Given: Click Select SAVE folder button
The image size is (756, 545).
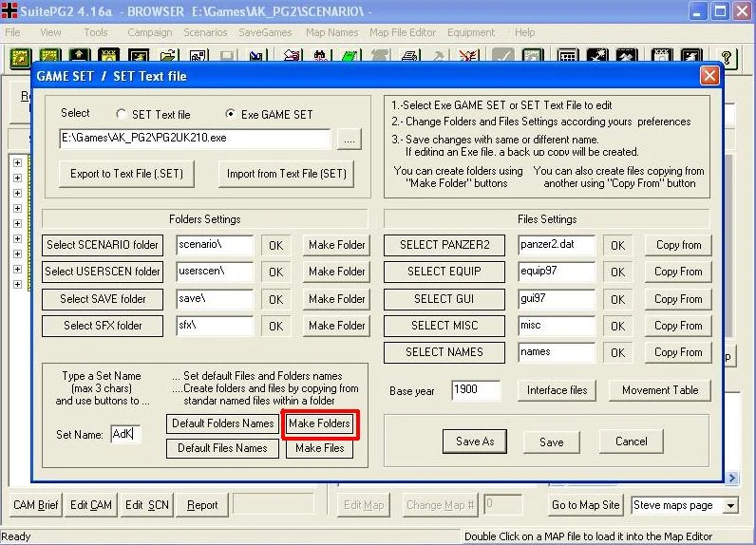Looking at the screenshot, I should click(x=103, y=299).
